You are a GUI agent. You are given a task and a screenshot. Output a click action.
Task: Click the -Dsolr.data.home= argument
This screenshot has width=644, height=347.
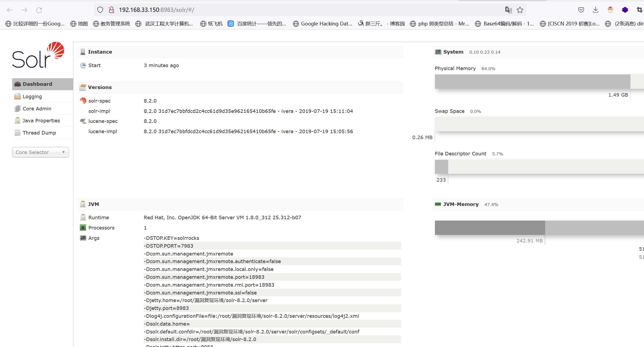167,324
